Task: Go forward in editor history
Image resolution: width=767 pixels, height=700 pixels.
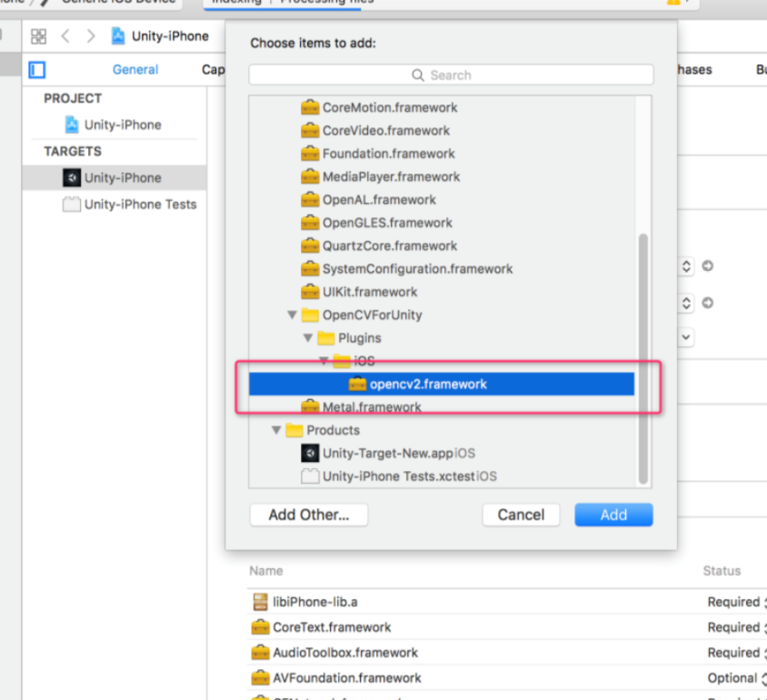Action: [91, 36]
